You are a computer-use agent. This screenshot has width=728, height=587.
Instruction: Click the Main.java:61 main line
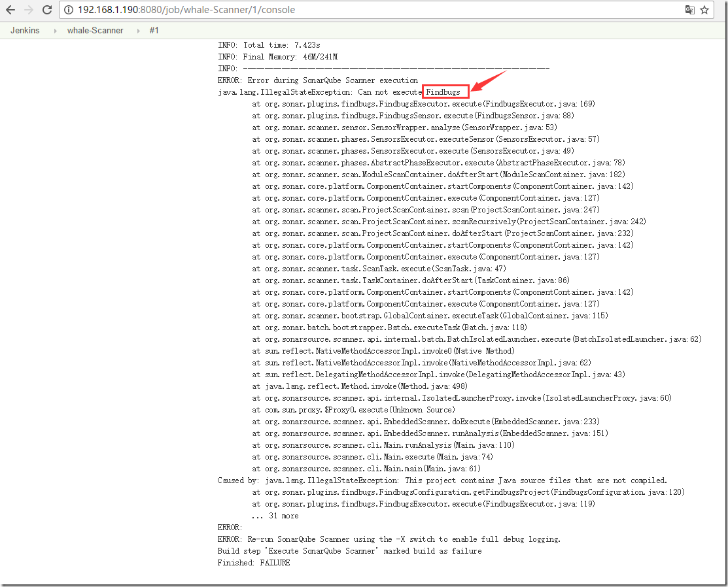366,469
